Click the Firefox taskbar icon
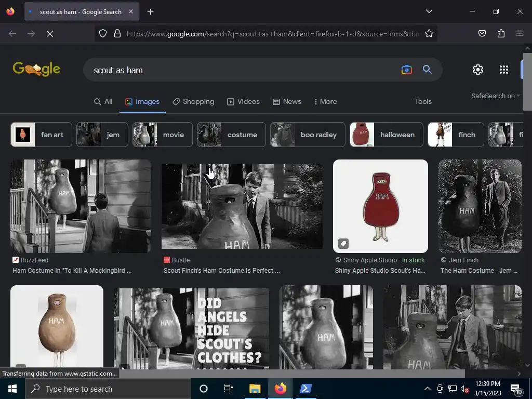 (280, 389)
